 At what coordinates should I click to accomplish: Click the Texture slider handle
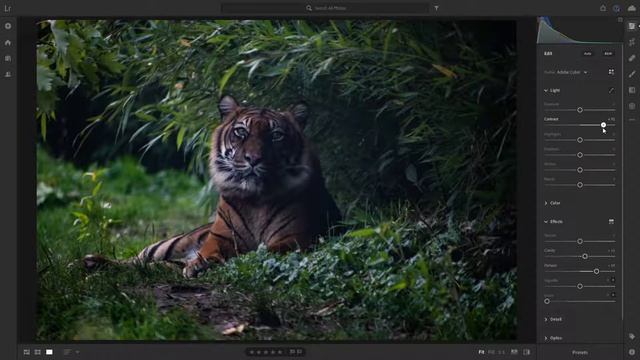tap(580, 241)
